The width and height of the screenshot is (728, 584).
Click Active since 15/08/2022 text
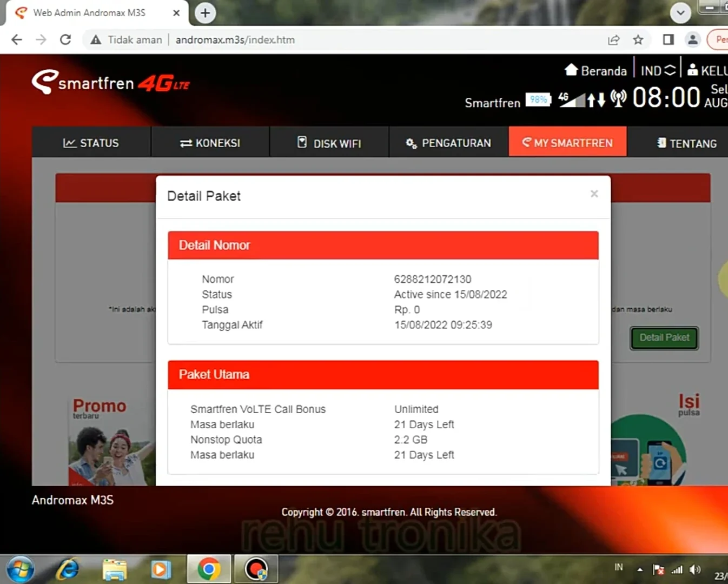point(451,294)
